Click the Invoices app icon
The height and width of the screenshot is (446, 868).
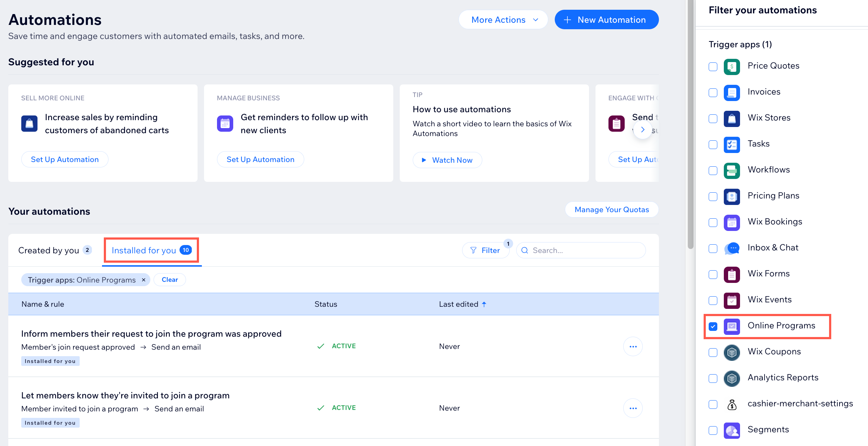(732, 92)
